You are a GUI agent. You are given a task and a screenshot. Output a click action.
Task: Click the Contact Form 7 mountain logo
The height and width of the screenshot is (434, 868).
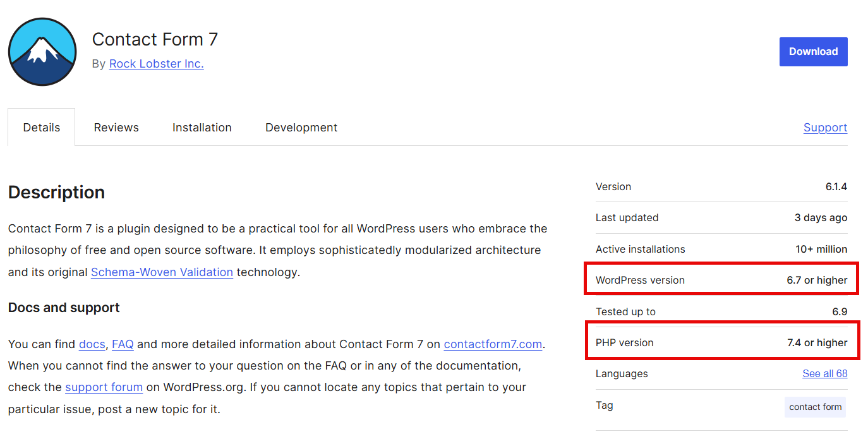(x=42, y=52)
